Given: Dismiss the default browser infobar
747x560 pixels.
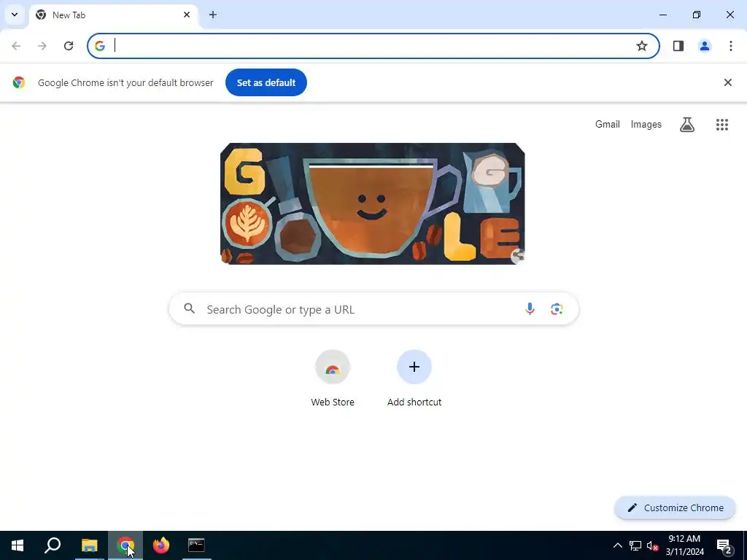Looking at the screenshot, I should coord(728,82).
